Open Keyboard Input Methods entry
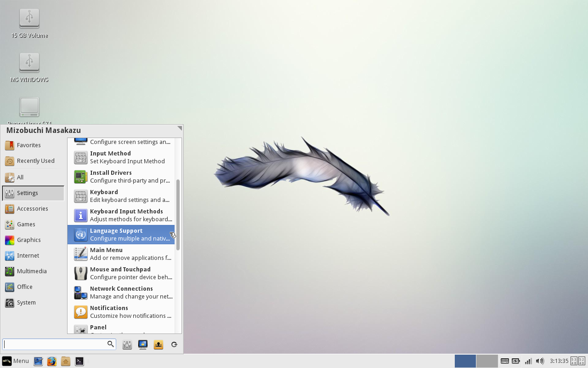 121,215
